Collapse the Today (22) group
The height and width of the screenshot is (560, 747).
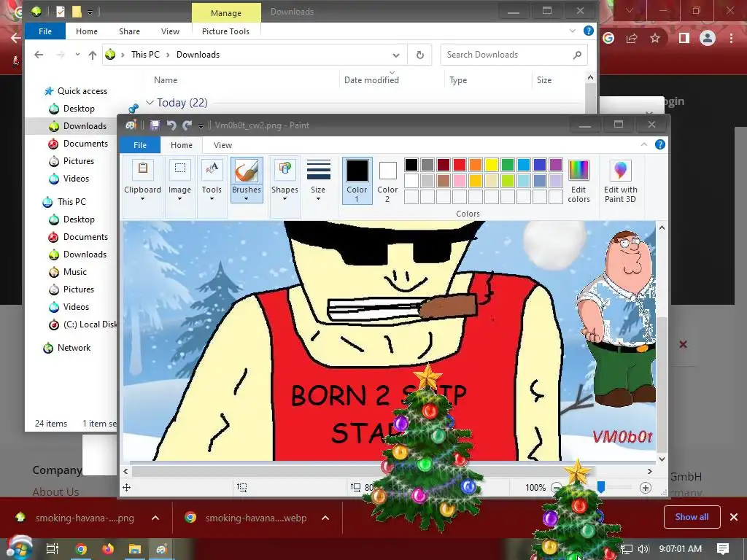pyautogui.click(x=150, y=102)
